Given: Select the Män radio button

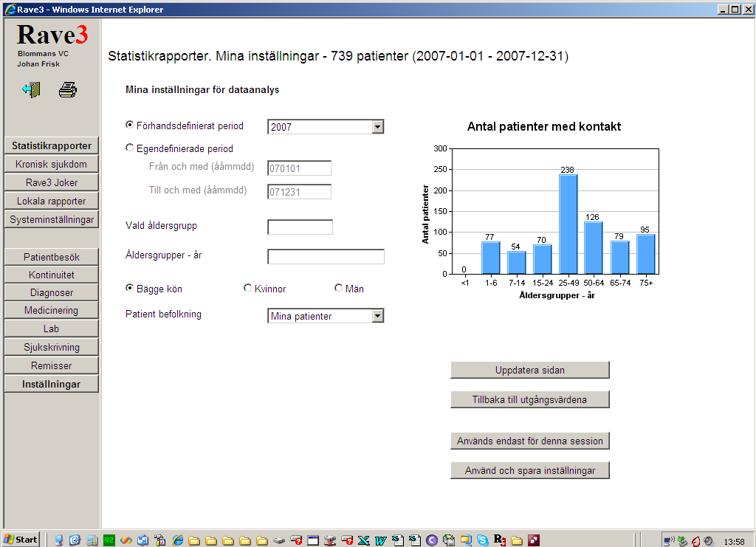Looking at the screenshot, I should pyautogui.click(x=338, y=288).
